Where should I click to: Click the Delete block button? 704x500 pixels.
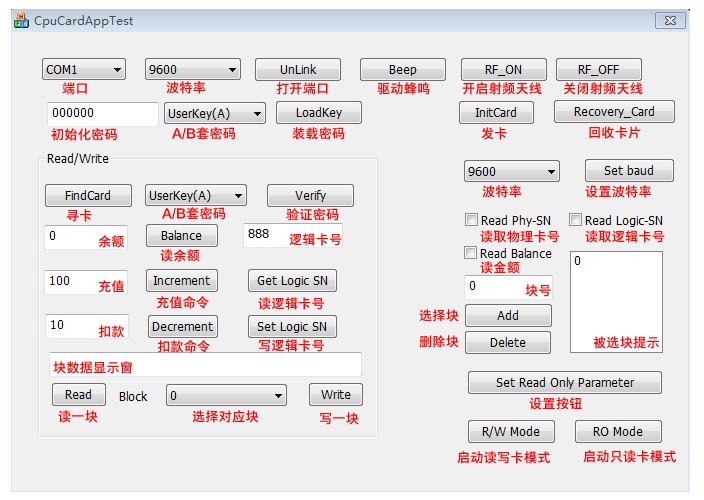(x=508, y=342)
